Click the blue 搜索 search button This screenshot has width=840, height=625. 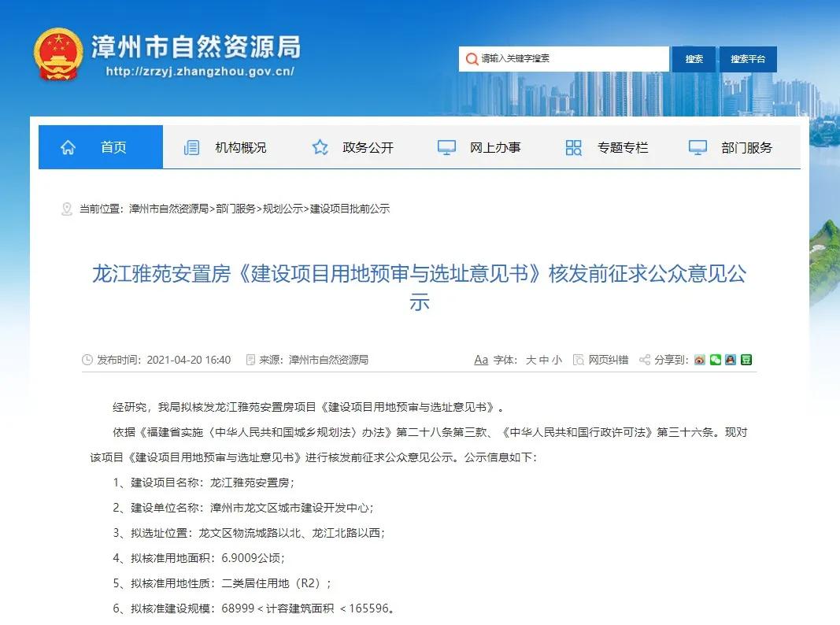(x=694, y=58)
